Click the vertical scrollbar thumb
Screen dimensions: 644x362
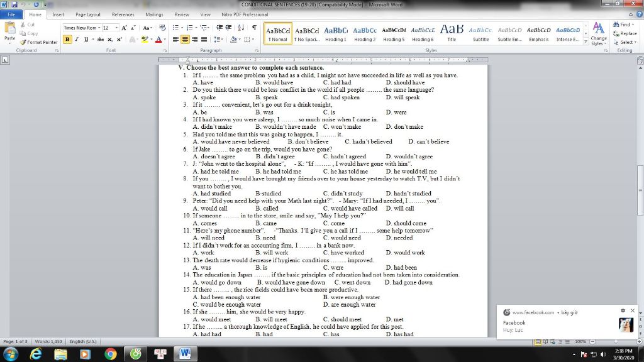(640, 190)
